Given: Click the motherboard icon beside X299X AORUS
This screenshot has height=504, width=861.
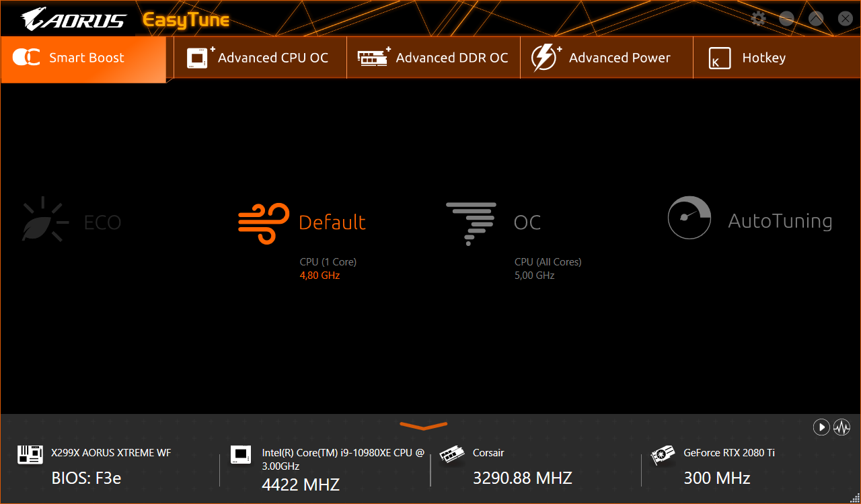Looking at the screenshot, I should [x=30, y=455].
